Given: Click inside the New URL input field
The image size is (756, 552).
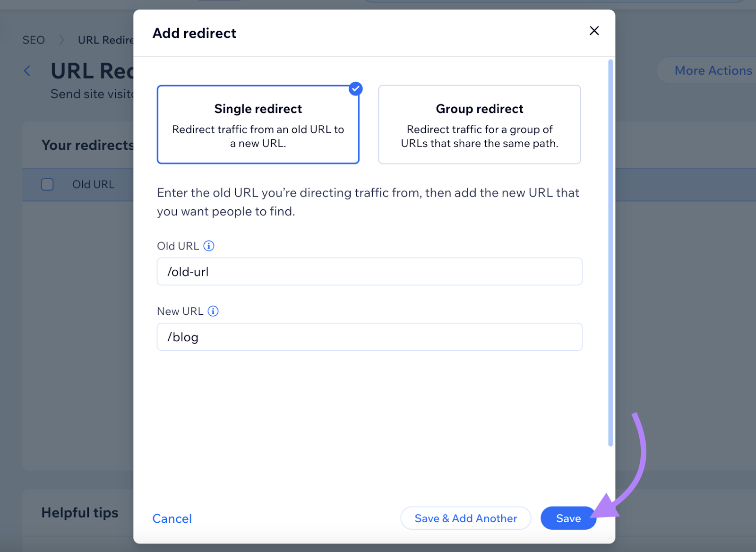Looking at the screenshot, I should (369, 336).
